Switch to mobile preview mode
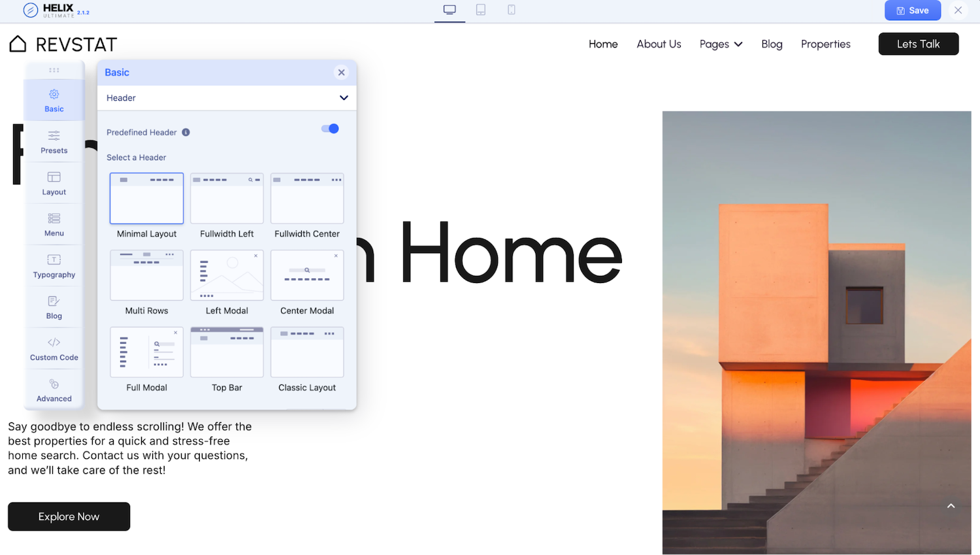The height and width of the screenshot is (555, 980). pos(512,10)
